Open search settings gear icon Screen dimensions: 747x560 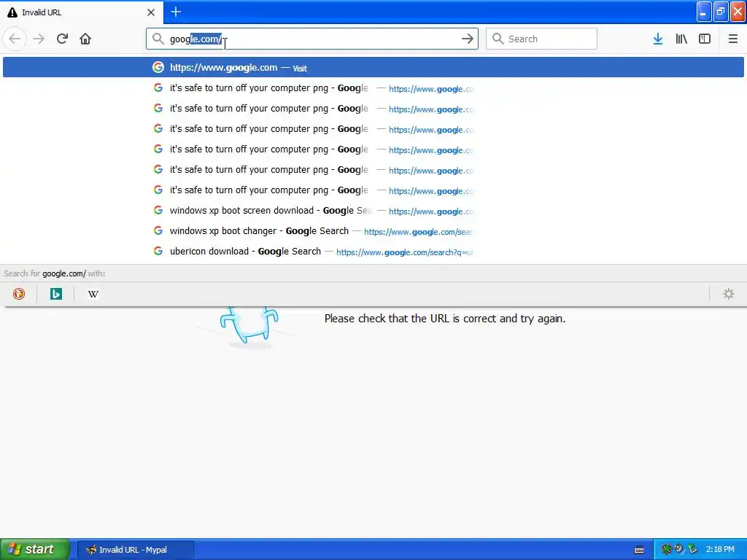click(729, 294)
